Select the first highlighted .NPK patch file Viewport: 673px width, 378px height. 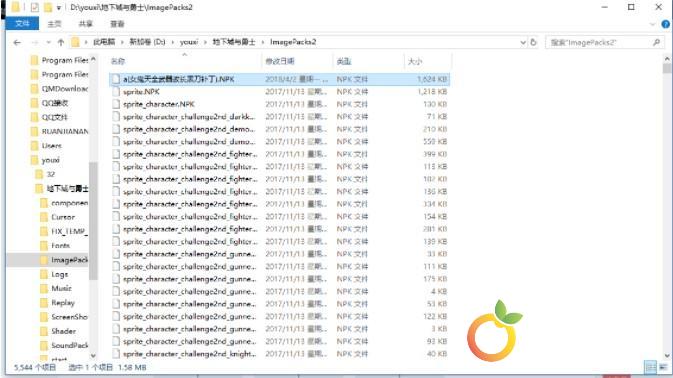click(279, 79)
